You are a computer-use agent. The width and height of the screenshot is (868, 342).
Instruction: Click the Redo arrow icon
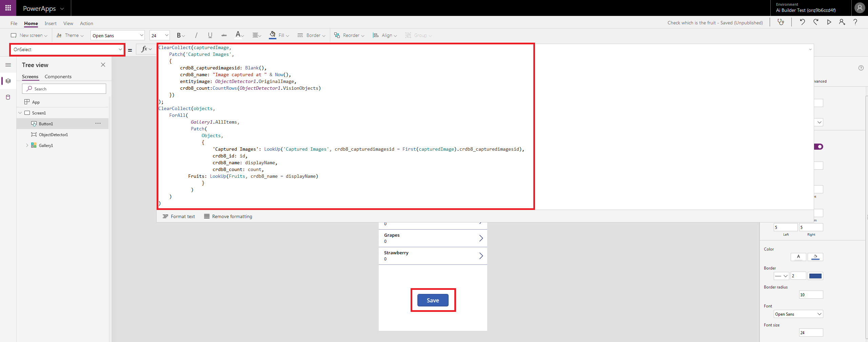click(x=816, y=22)
